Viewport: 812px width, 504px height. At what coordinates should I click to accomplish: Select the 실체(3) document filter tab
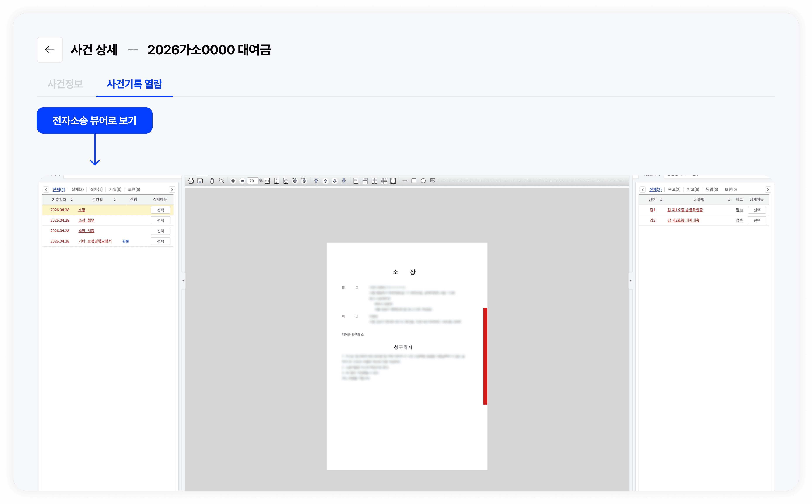click(78, 189)
